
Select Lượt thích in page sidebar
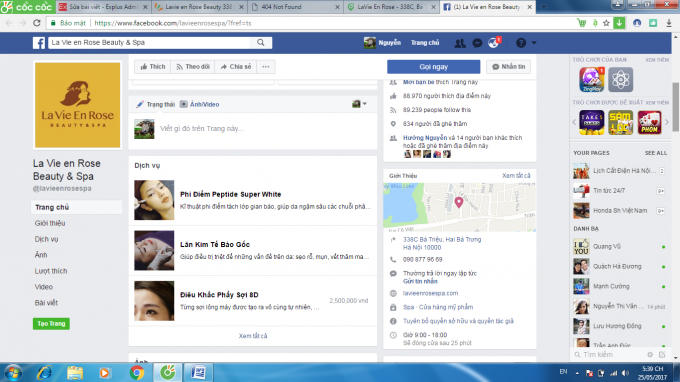51,271
